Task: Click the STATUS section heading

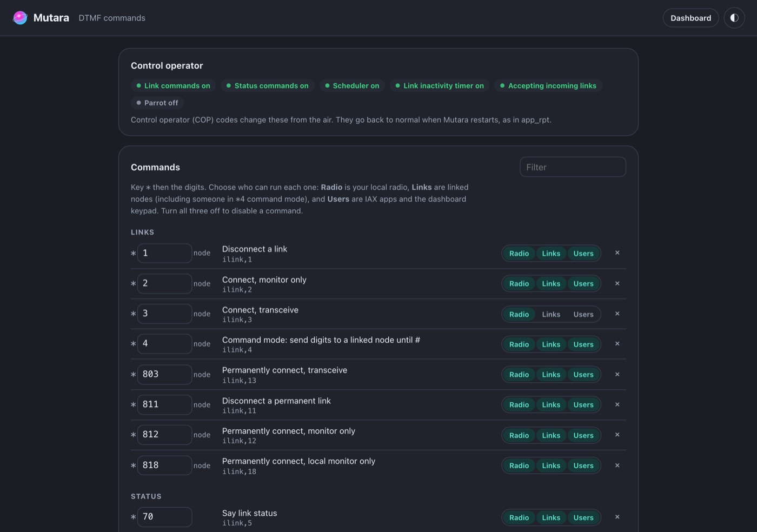Action: coord(146,496)
